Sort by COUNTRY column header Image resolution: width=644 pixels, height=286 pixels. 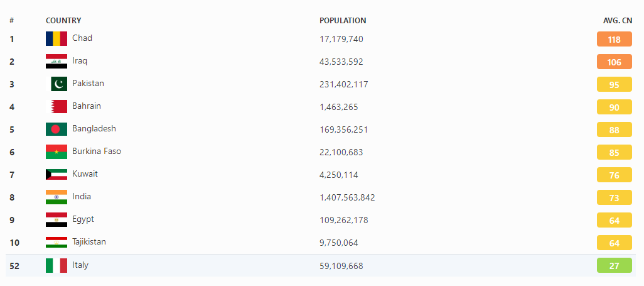[63, 21]
